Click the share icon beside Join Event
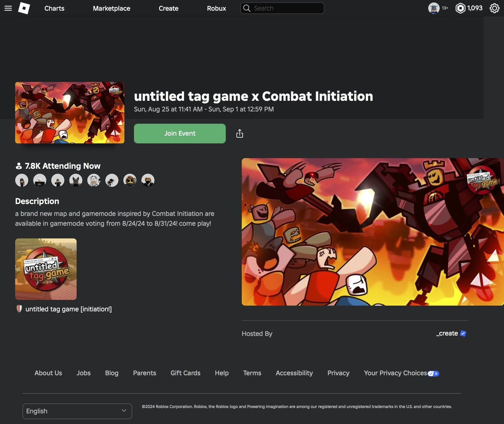 point(239,133)
